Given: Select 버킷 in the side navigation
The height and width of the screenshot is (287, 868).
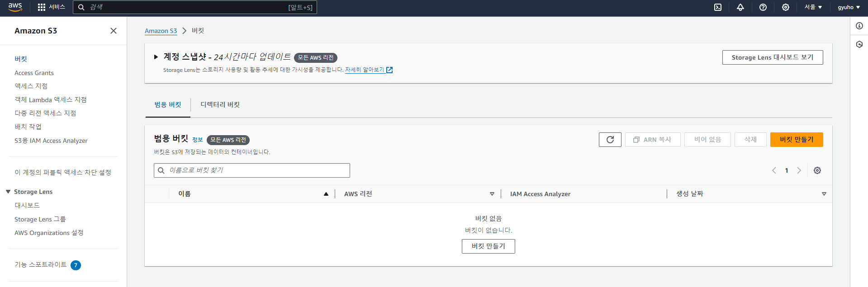Looking at the screenshot, I should point(21,59).
